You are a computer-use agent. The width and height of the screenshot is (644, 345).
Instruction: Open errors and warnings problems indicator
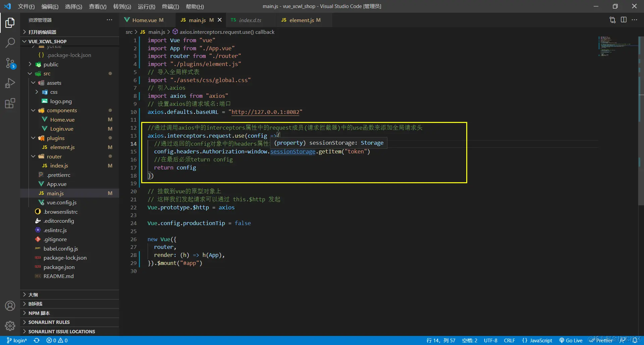click(x=57, y=340)
